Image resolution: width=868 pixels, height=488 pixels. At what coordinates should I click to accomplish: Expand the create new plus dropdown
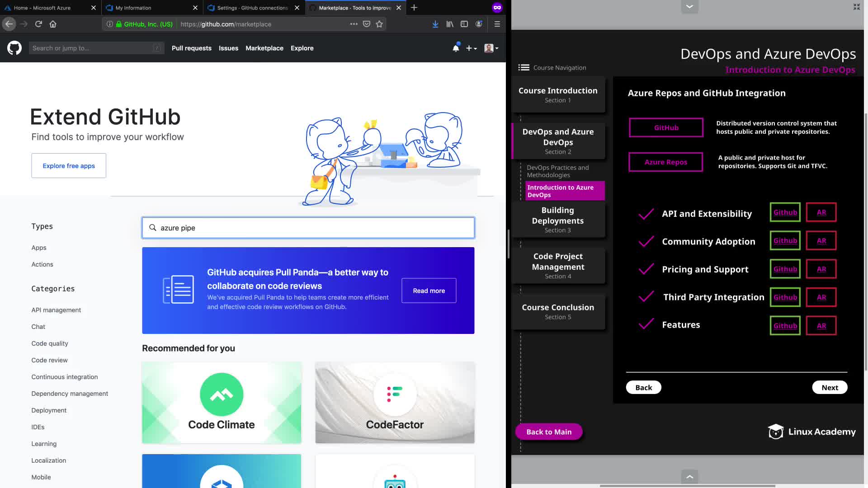(472, 48)
